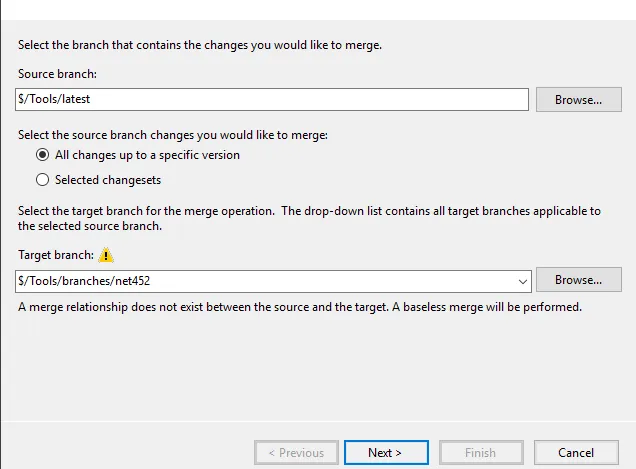This screenshot has height=469, width=636.
Task: Click the 'Target branch:' label text
Action: pyautogui.click(x=56, y=256)
